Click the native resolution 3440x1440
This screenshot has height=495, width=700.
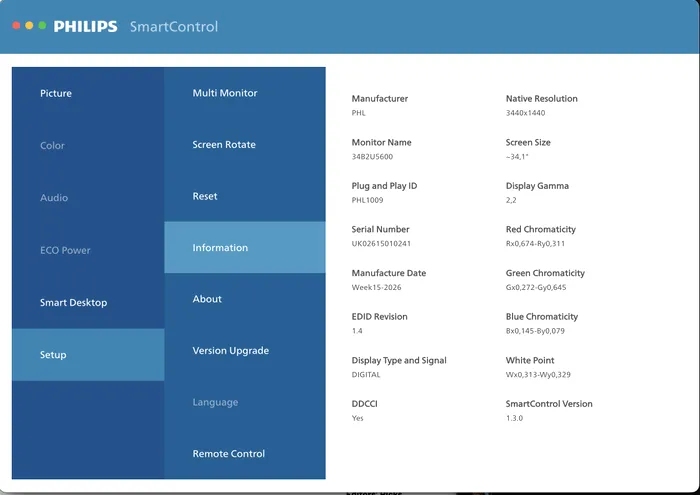pyautogui.click(x=525, y=113)
